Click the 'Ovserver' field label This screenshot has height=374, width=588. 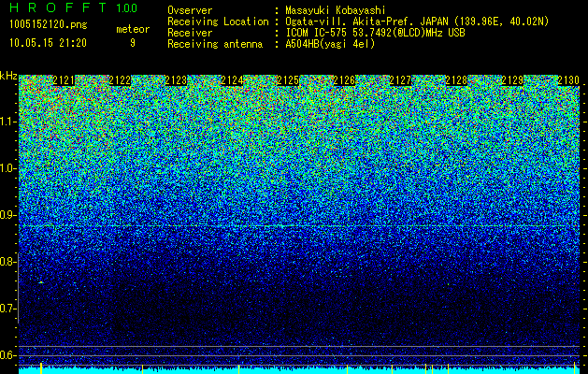[190, 10]
